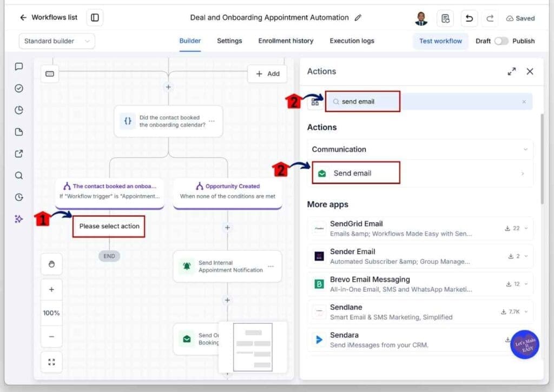The height and width of the screenshot is (392, 554).
Task: Choose the Send email action
Action: (420, 174)
